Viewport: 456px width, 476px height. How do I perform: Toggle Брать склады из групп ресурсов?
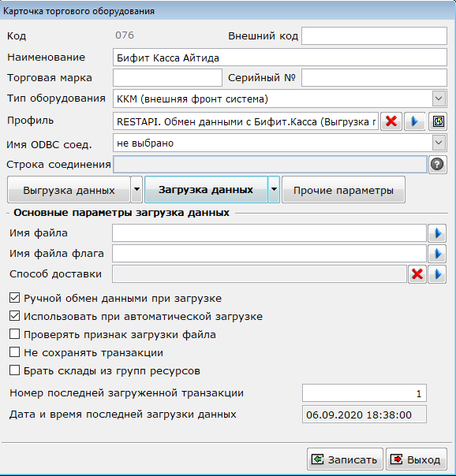point(14,370)
